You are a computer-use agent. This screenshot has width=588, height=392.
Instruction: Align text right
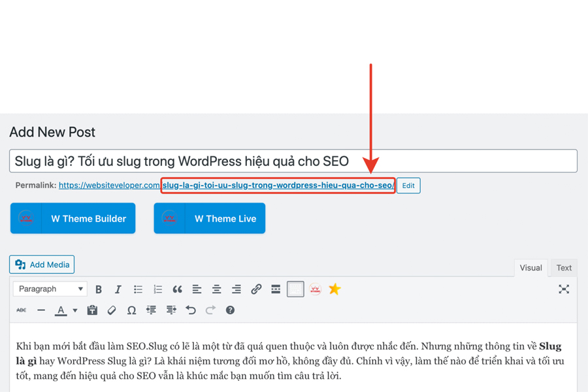(x=237, y=289)
